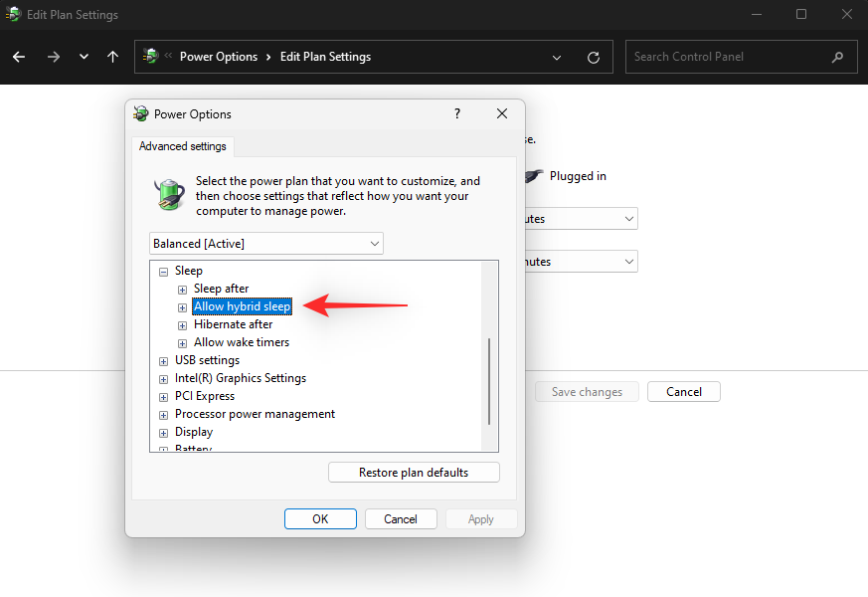Open the Balanced [Active] plan dropdown
This screenshot has height=597, width=868.
[266, 244]
